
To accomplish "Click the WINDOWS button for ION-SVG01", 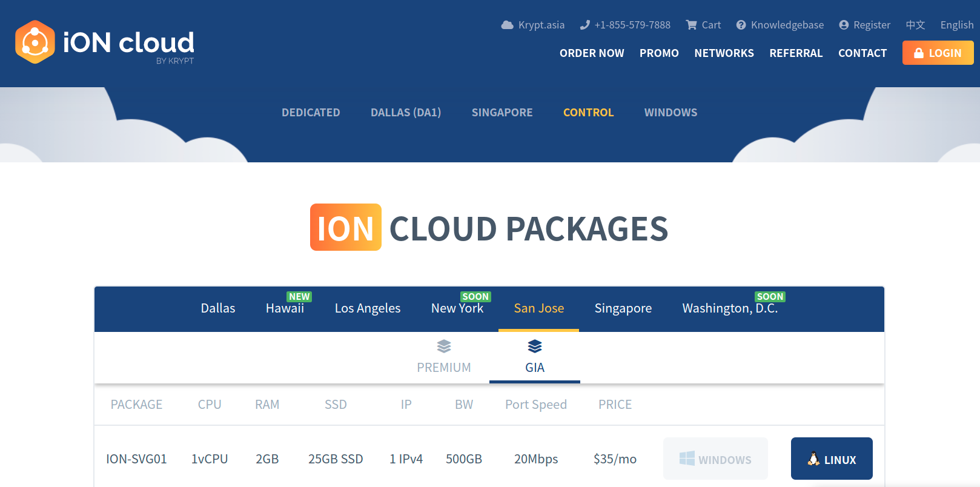I will coord(715,459).
